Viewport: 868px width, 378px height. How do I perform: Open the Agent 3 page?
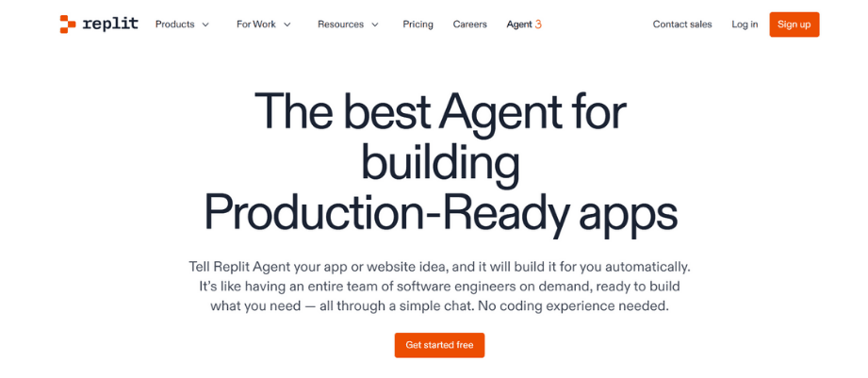coord(523,25)
